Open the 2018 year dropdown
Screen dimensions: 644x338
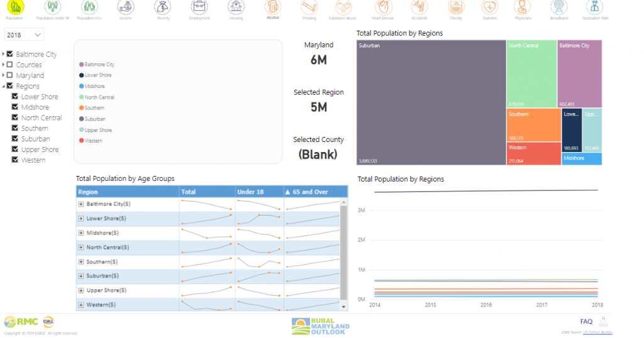coord(25,35)
